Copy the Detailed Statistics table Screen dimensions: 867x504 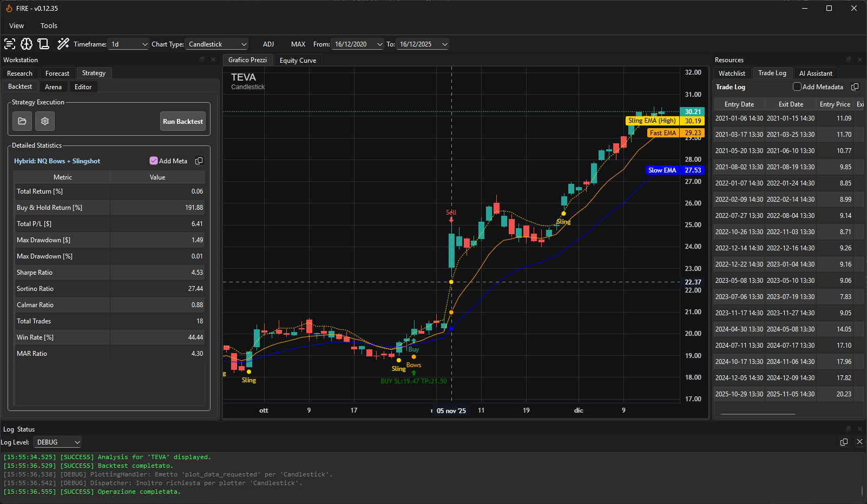click(199, 161)
